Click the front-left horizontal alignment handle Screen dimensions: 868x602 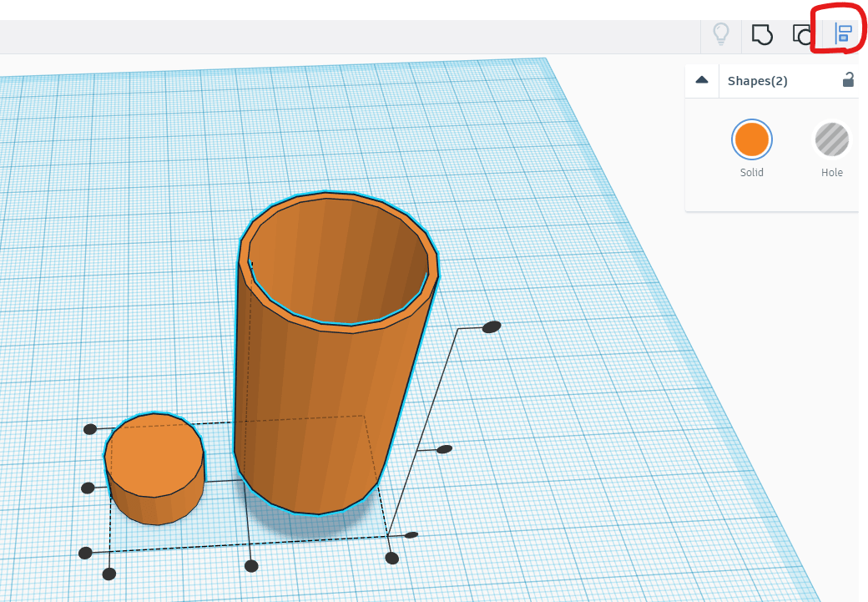pos(109,574)
